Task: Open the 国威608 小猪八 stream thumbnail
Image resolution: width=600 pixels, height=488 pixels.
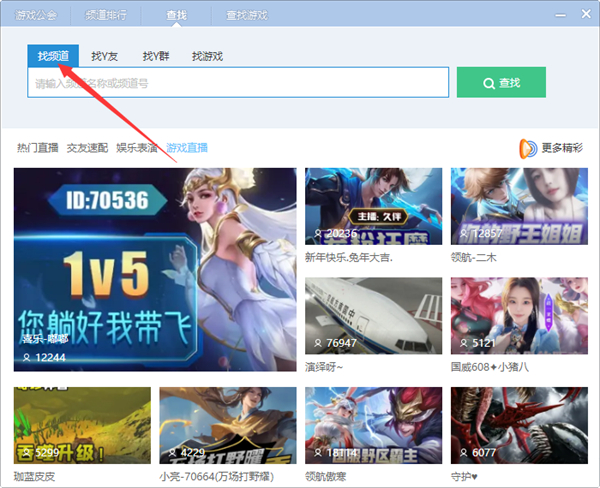Action: click(x=518, y=315)
